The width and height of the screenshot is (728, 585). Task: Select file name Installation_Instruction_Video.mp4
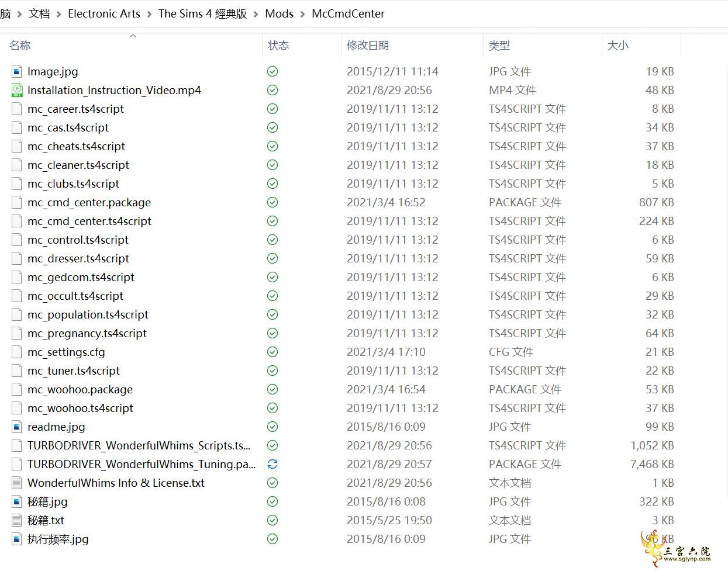(x=114, y=90)
